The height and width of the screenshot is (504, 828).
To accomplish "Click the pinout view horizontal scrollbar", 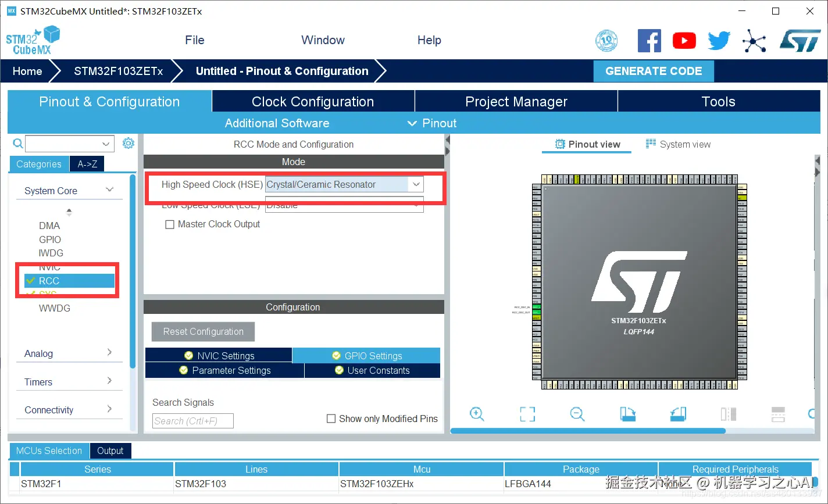I will [x=588, y=431].
